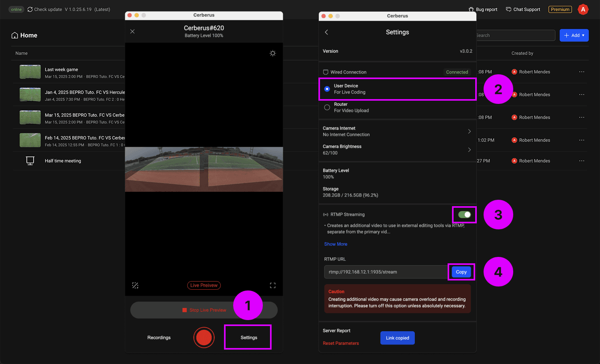Open Chat Support
This screenshot has width=600, height=364.
tap(523, 9)
